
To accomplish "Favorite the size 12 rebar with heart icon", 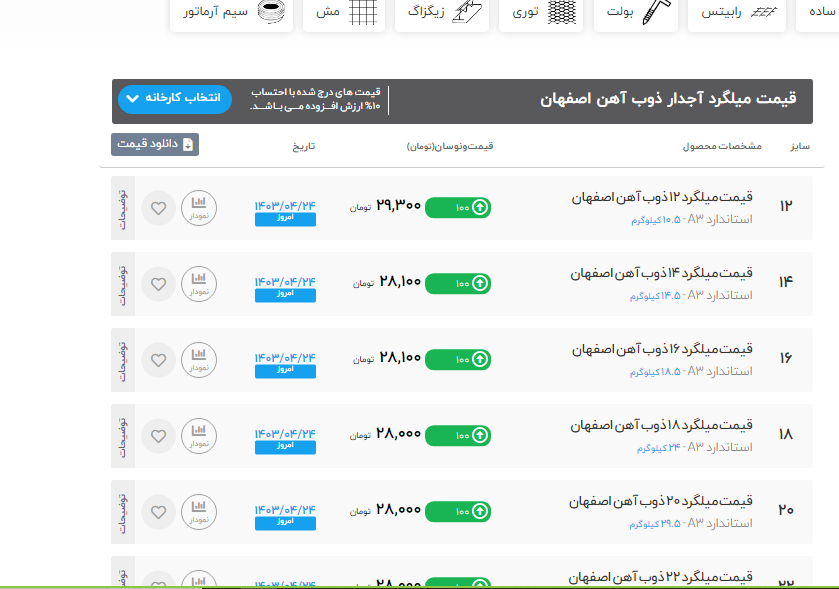I will pyautogui.click(x=158, y=208).
